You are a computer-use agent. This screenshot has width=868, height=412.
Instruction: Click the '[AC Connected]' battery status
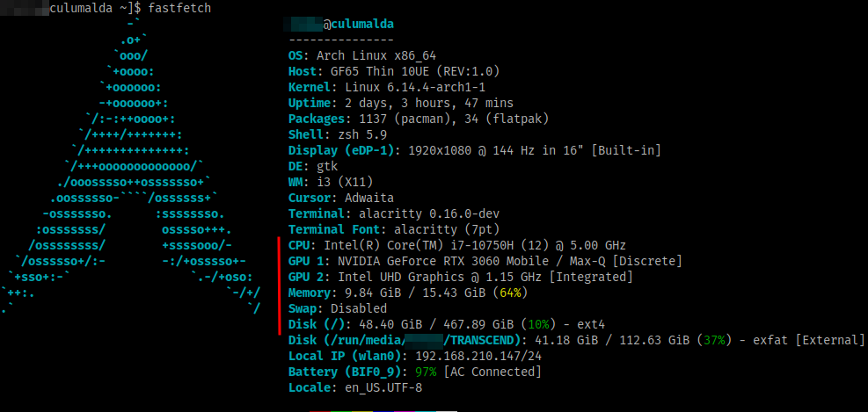click(x=492, y=371)
